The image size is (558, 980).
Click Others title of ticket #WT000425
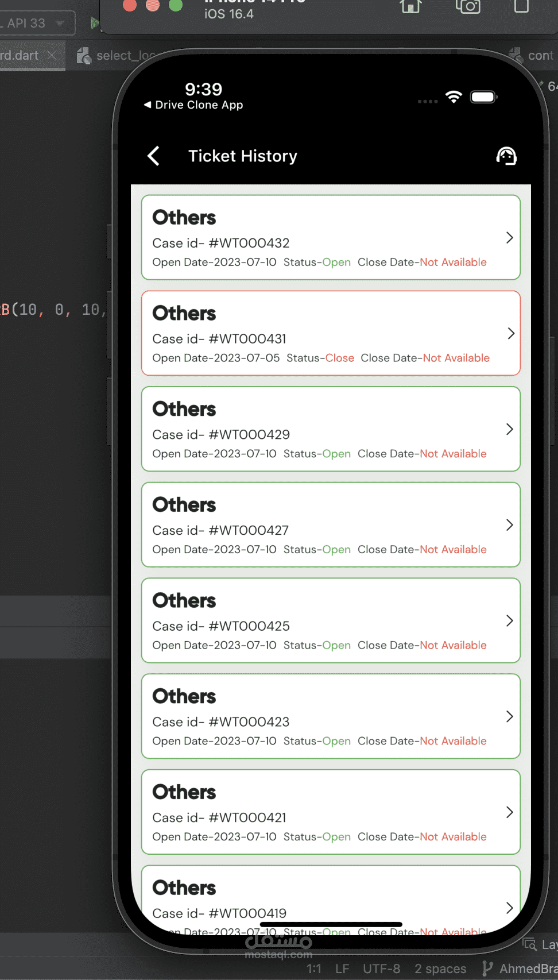coord(184,601)
